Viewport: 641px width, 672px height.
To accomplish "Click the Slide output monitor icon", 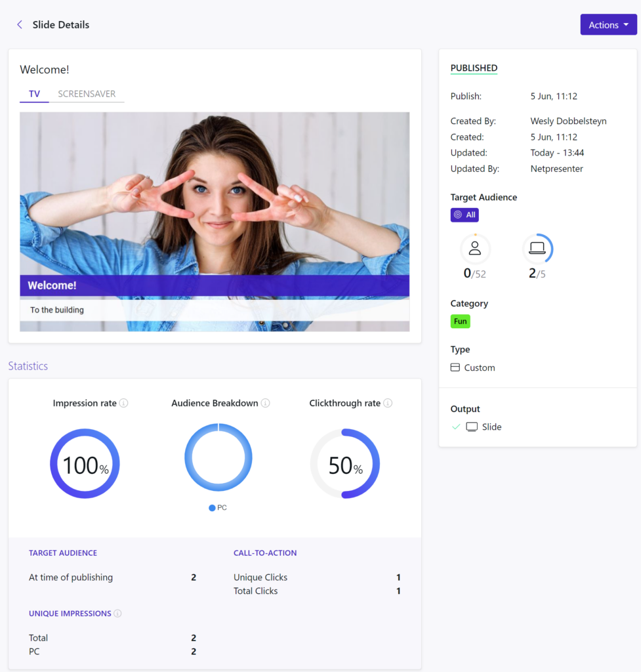I will pos(472,427).
